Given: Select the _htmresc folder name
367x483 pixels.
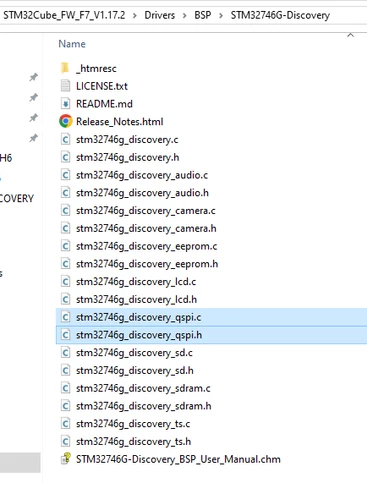Looking at the screenshot, I should click(96, 69).
